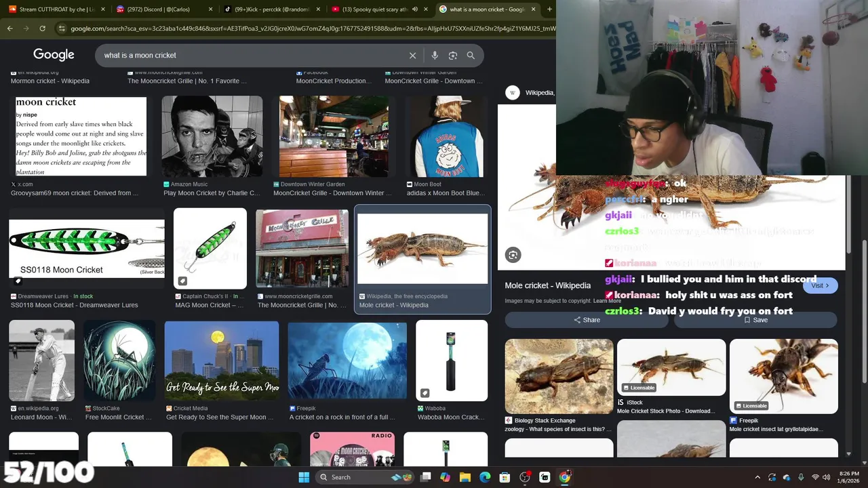Screen dimensions: 868x488
Task: Open Freepik licensable mole cricket related image
Action: pos(784,376)
